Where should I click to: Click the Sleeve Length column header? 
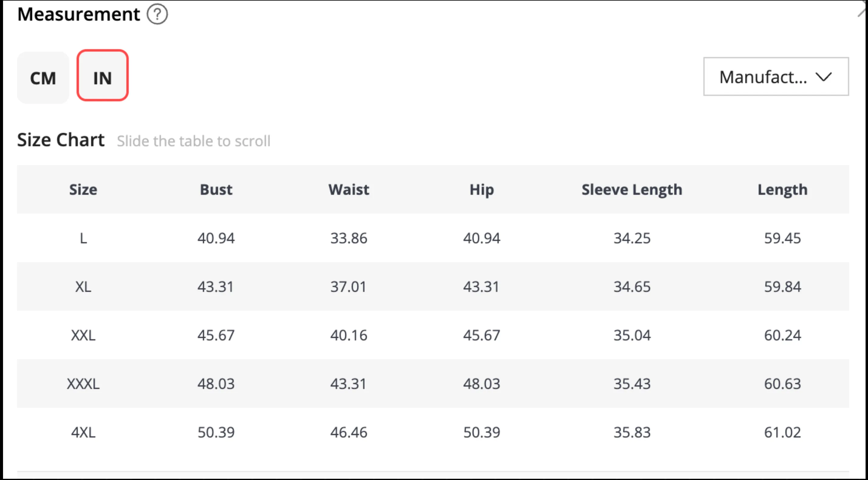click(x=632, y=190)
